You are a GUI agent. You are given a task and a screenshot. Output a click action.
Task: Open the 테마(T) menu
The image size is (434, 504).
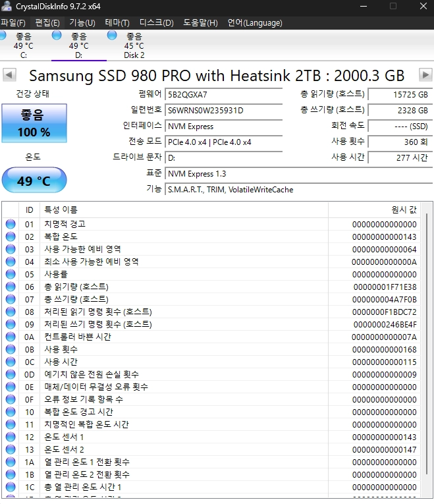(117, 23)
